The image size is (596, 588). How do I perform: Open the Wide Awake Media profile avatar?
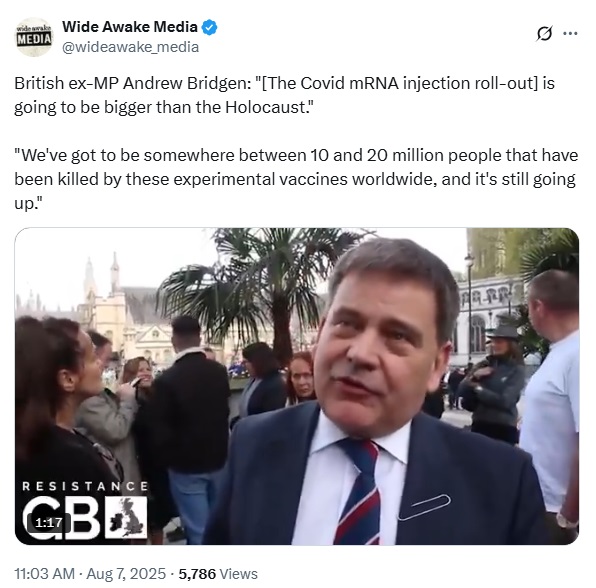click(x=34, y=36)
